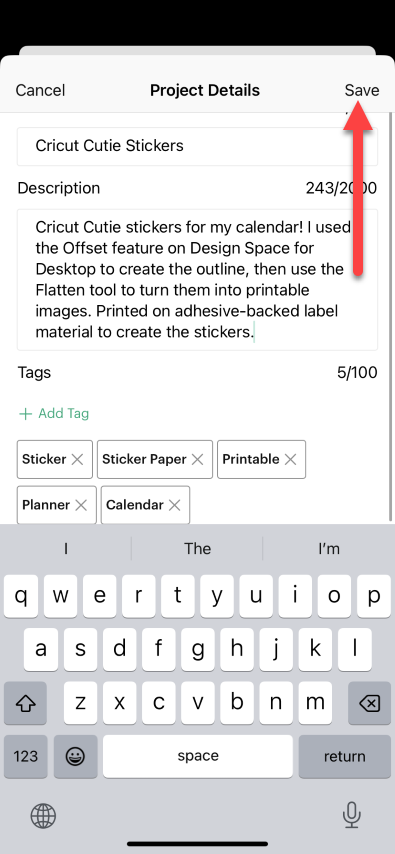Remove the Sticker Paper tag
This screenshot has height=854, width=395.
[197, 460]
